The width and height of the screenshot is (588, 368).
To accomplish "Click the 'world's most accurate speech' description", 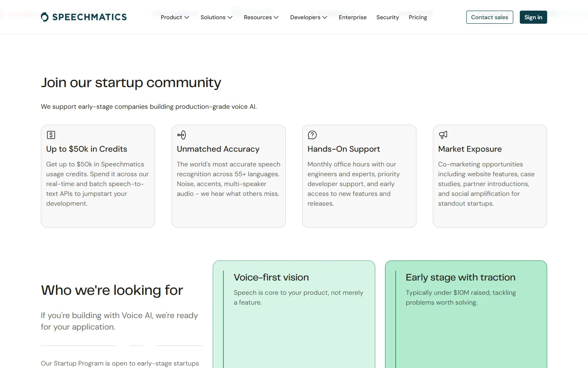I will pos(229,179).
